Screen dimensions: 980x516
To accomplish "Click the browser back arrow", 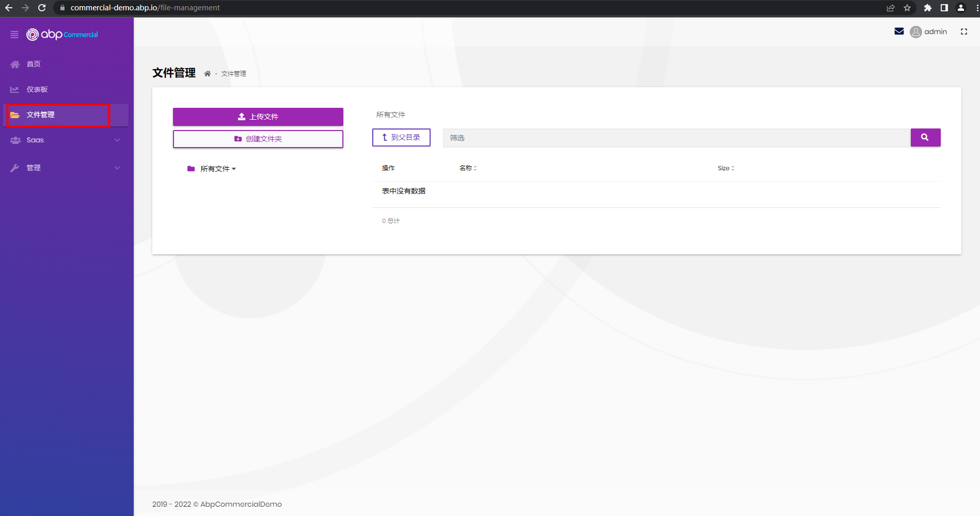I will point(9,8).
